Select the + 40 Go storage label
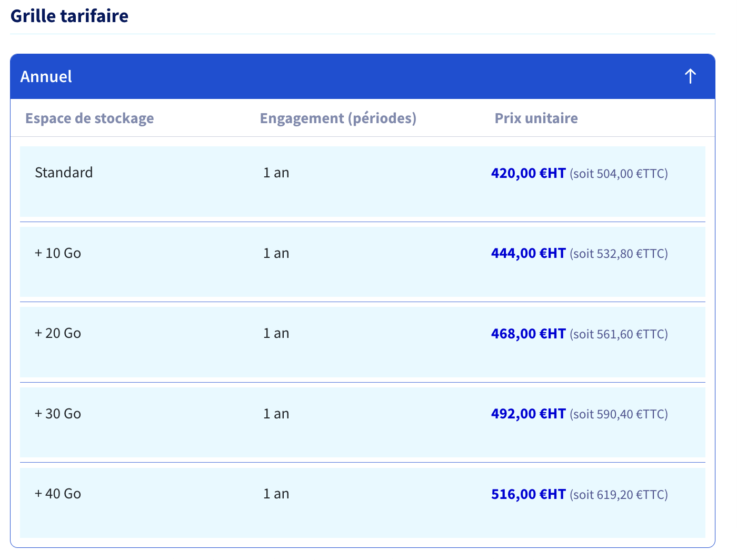This screenshot has width=737, height=560. [x=58, y=494]
